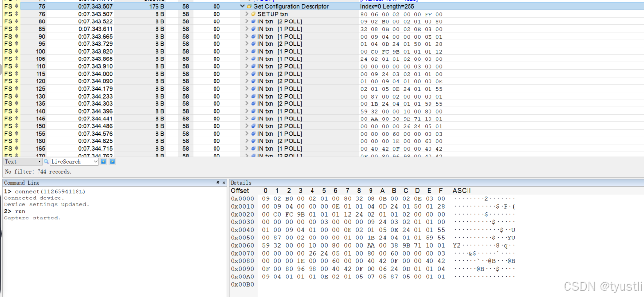Viewport: 644px width, 297px height.
Task: Click IN txn icon in record 125
Action: tap(254, 89)
